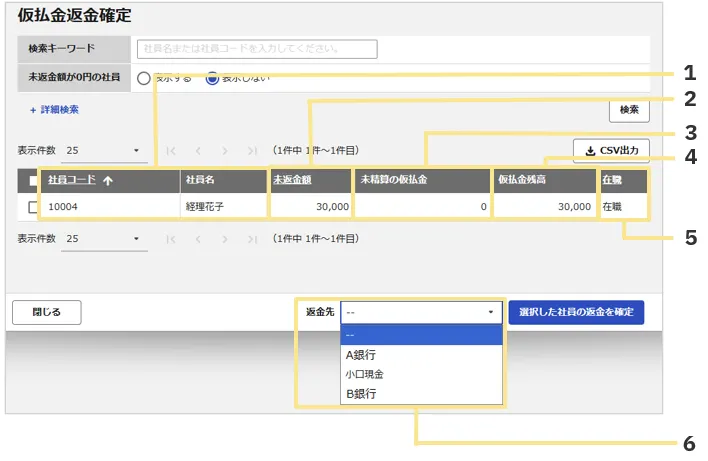Click next-page arrow in upper pagination
This screenshot has height=461, width=708.
point(225,151)
